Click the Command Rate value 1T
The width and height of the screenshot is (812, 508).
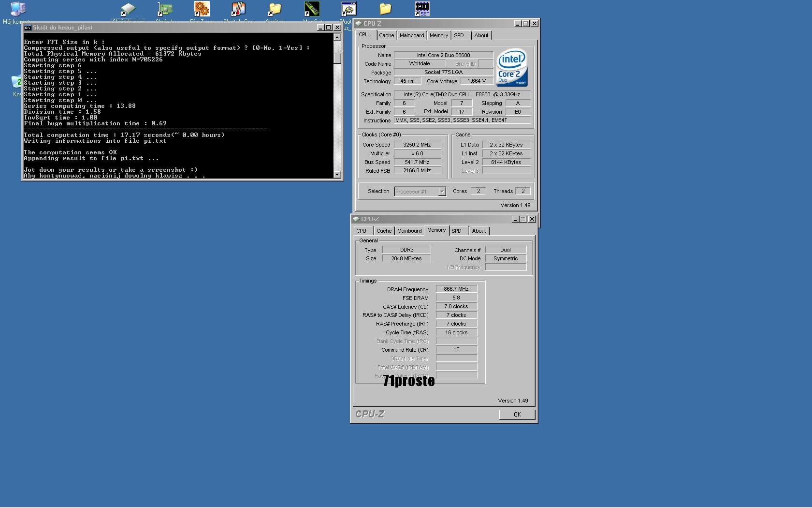(456, 349)
